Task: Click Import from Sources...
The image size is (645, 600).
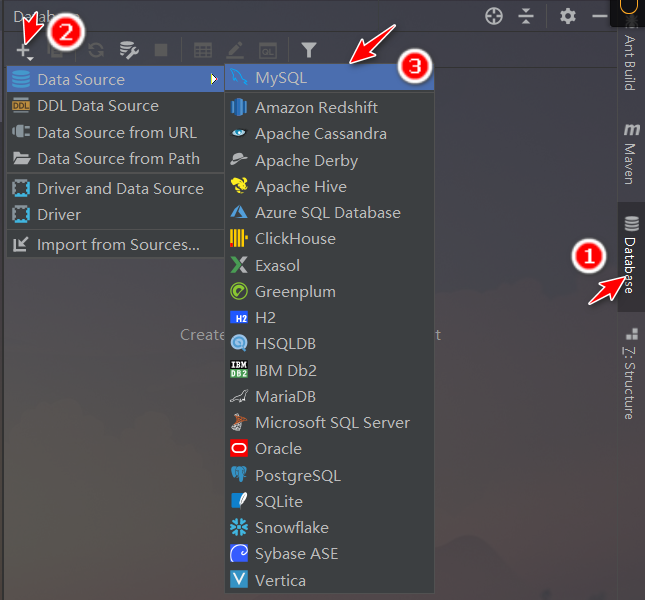Action: (116, 244)
